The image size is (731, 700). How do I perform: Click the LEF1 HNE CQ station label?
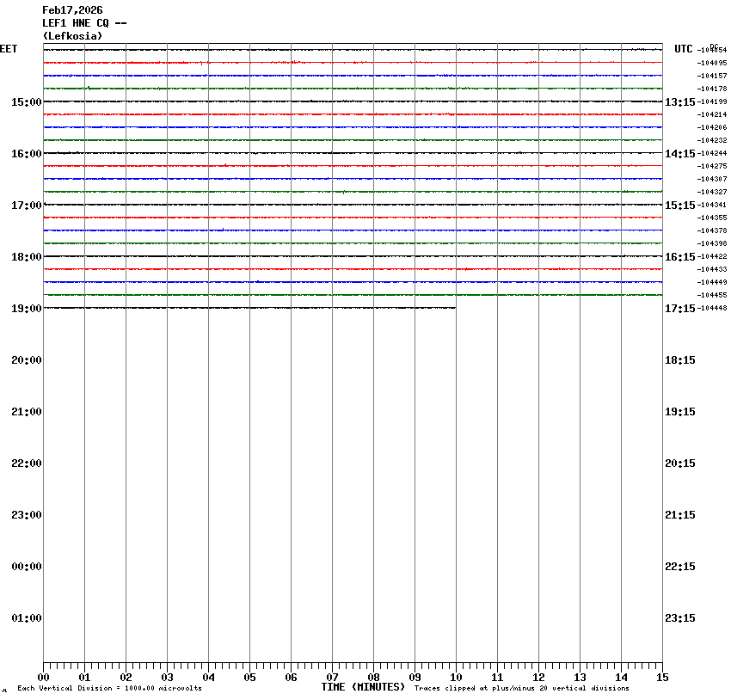point(84,23)
